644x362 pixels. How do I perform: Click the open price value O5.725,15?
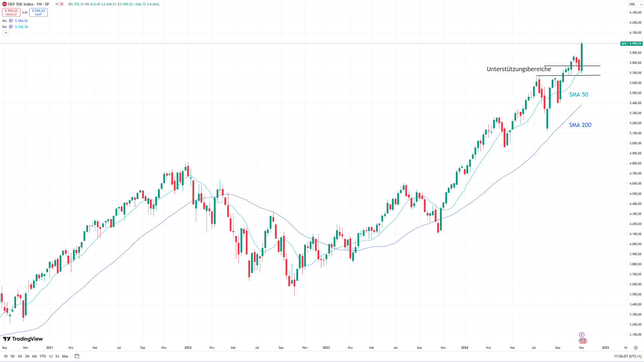[76, 4]
